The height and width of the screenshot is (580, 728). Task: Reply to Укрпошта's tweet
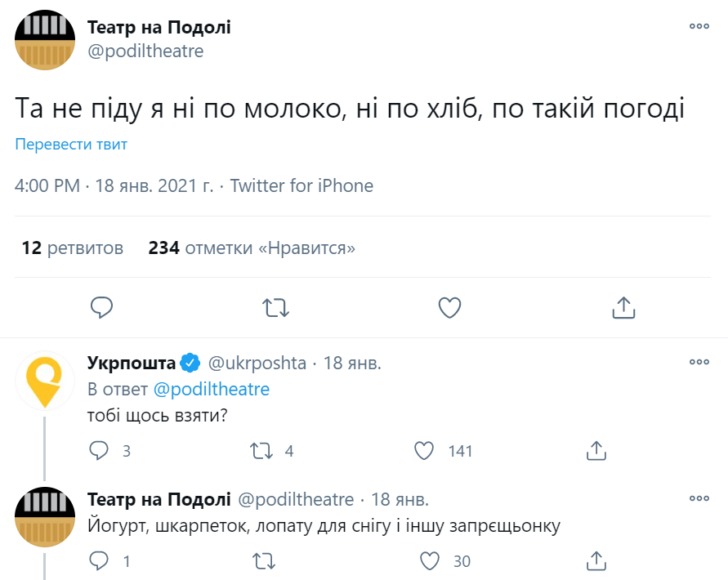[x=99, y=450]
